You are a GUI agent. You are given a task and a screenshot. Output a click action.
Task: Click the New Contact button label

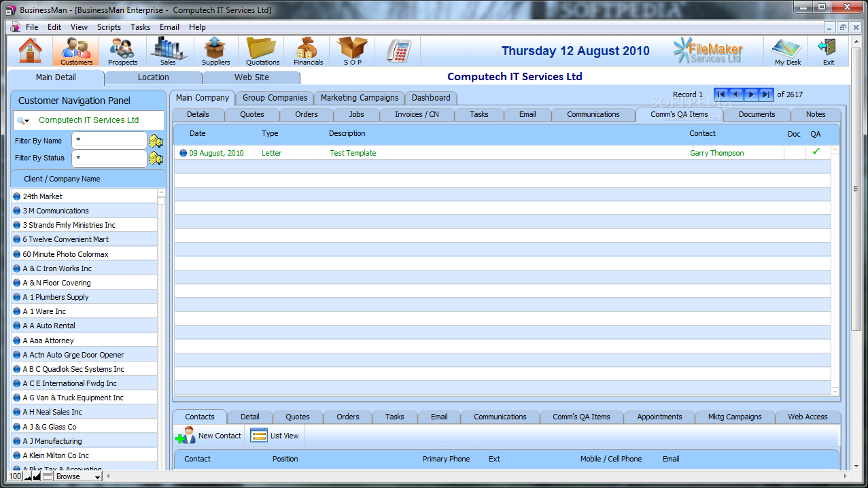(220, 436)
